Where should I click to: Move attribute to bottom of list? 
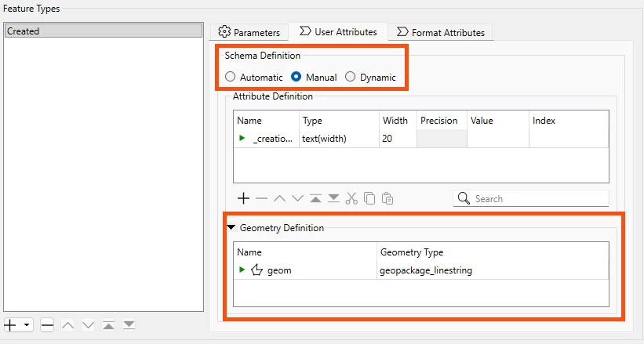(333, 199)
